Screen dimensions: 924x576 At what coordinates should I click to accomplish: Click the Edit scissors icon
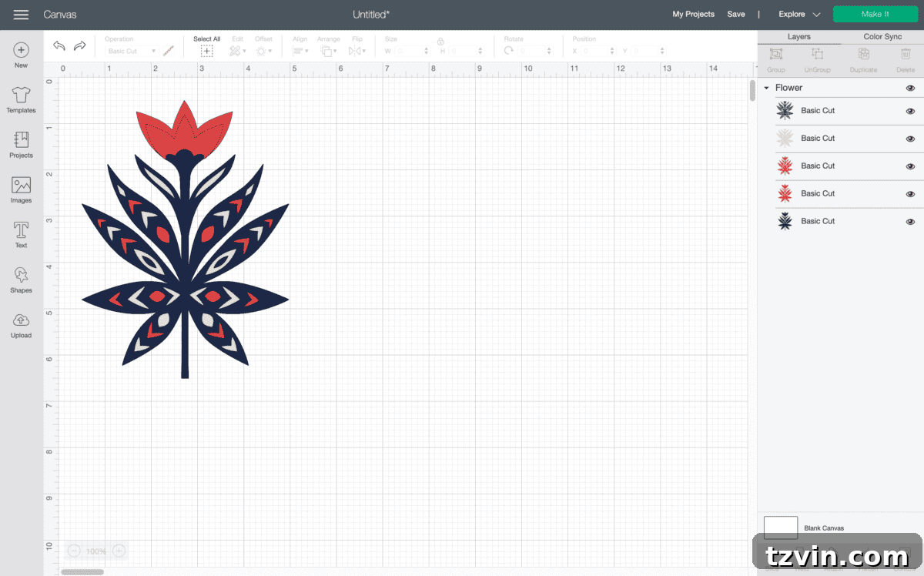(x=235, y=51)
